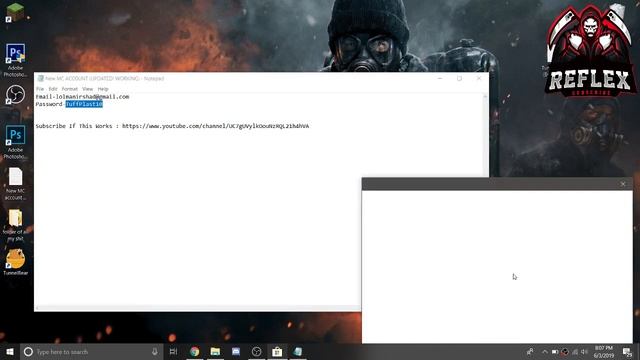This screenshot has height=360, width=640.
Task: Minimize the Notepad window
Action: click(440, 78)
